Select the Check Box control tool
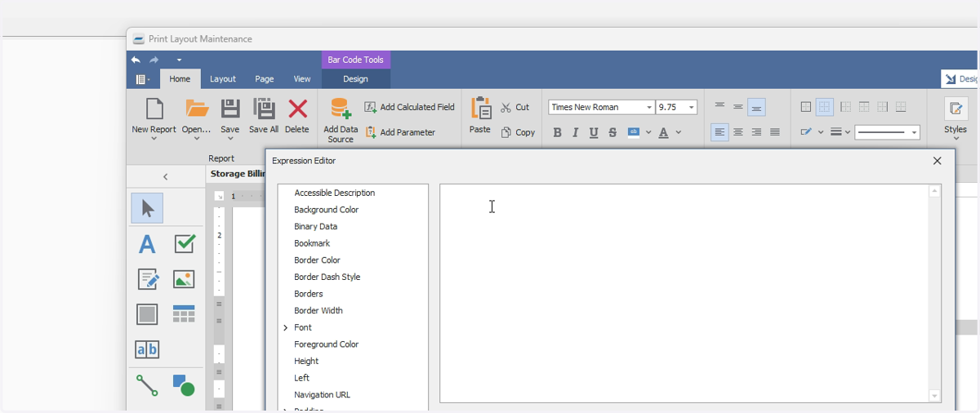The height and width of the screenshot is (413, 980). pos(185,243)
